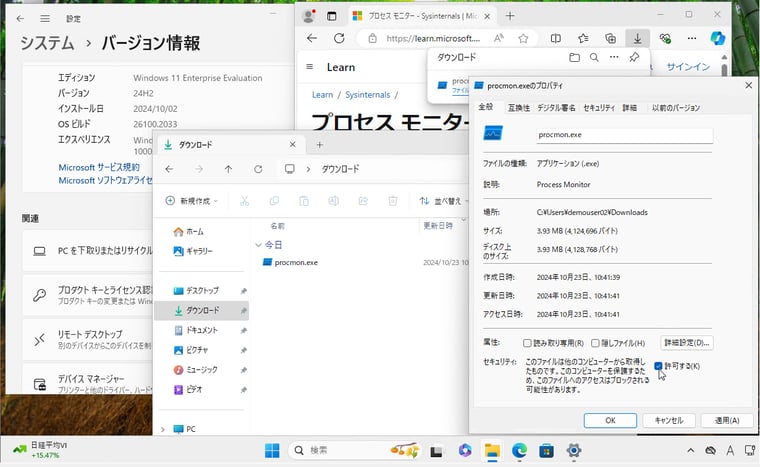The image size is (760, 467).
Task: Open 詳細設定(D)... attributes button
Action: (686, 343)
